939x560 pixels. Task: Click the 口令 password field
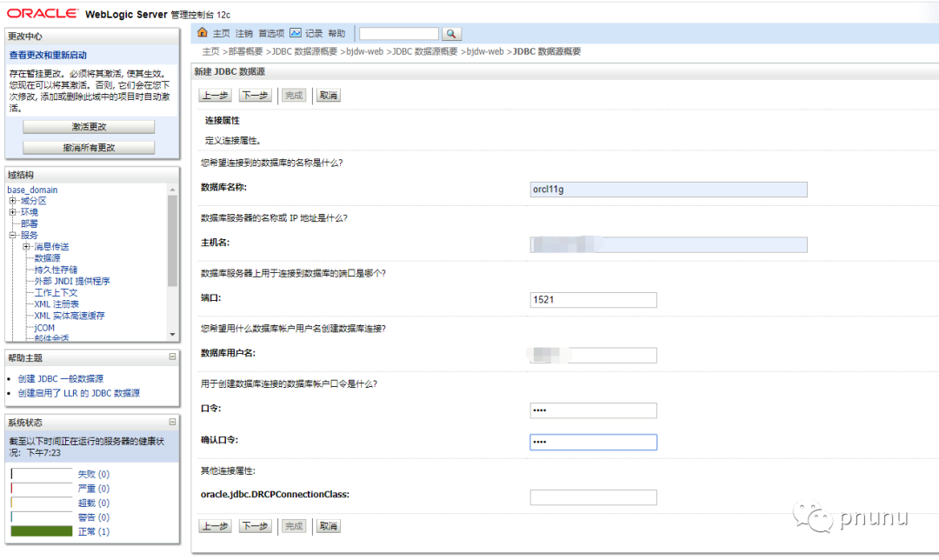pyautogui.click(x=594, y=410)
